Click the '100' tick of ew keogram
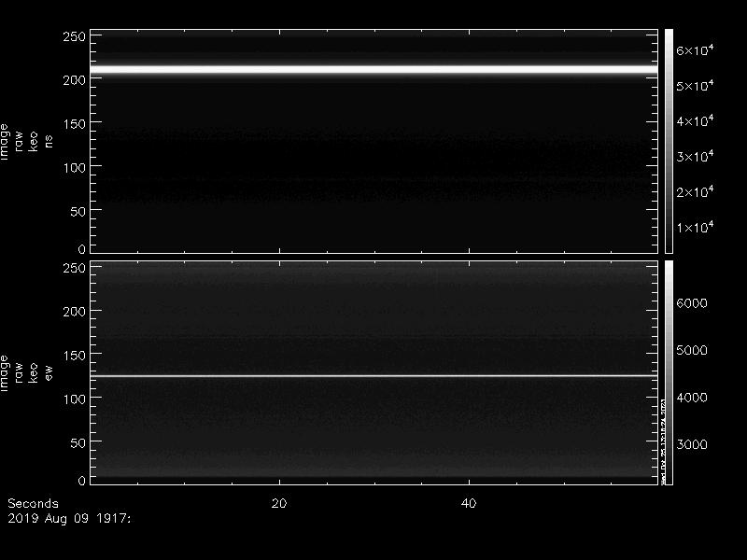Screen dimensions: 747x560 [x=75, y=399]
